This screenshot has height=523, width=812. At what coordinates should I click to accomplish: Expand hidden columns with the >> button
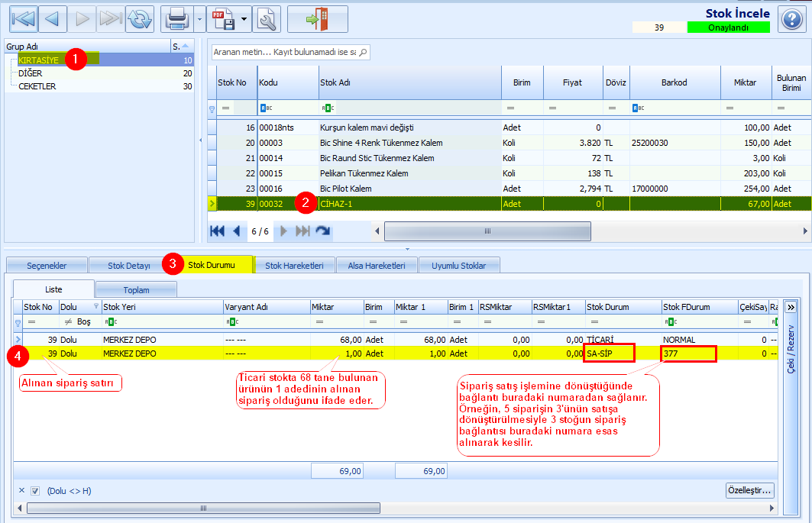(x=791, y=307)
